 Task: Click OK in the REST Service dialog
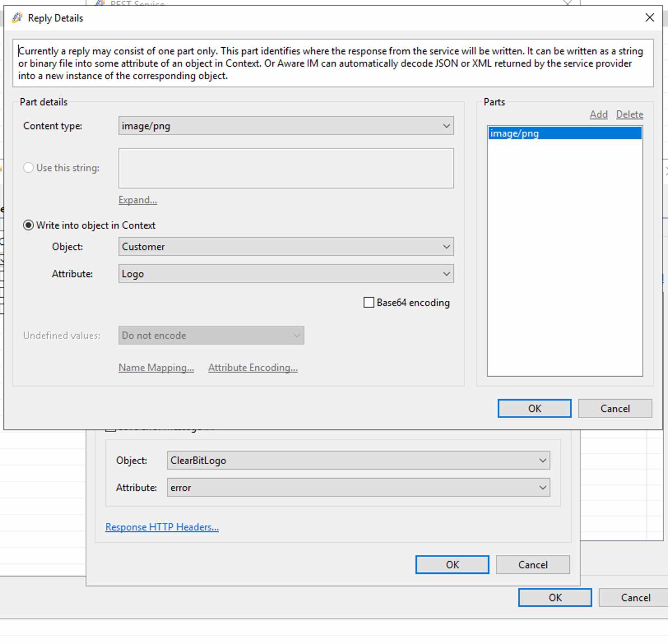[452, 565]
